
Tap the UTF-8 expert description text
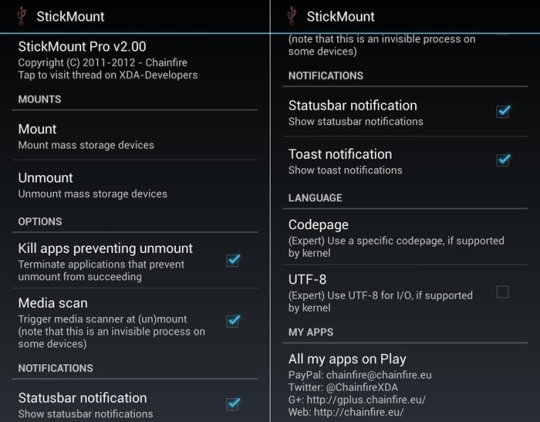coord(381,301)
